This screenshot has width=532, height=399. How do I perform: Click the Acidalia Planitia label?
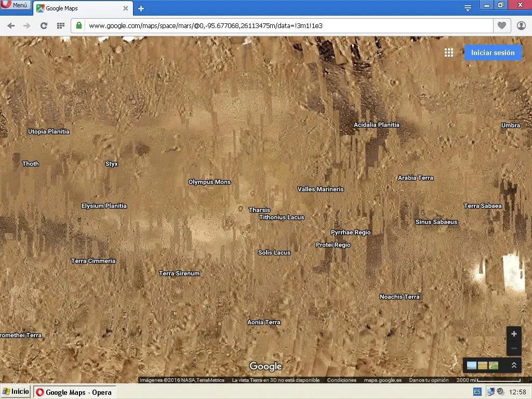(x=377, y=125)
